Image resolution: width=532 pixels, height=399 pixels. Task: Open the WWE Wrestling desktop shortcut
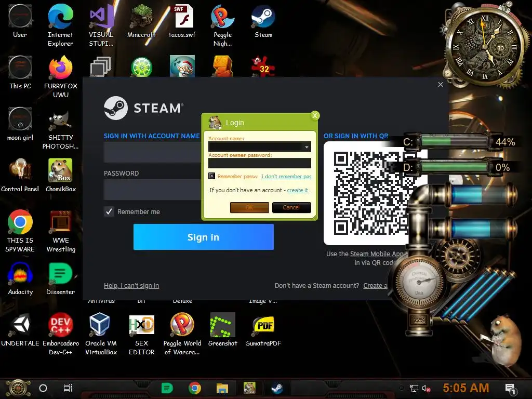[x=60, y=231]
